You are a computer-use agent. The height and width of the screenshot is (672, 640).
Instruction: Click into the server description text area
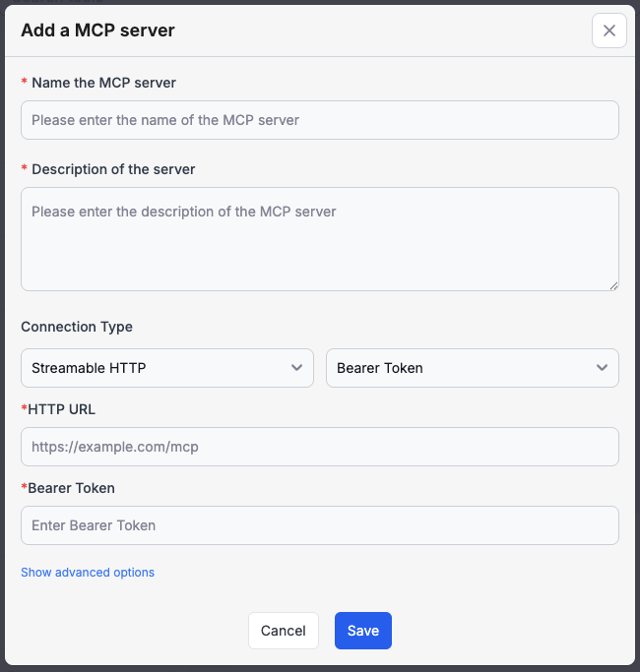(319, 239)
